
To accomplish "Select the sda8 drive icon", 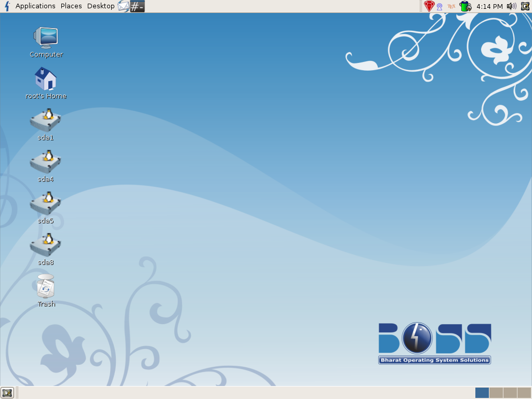I will 46,246.
